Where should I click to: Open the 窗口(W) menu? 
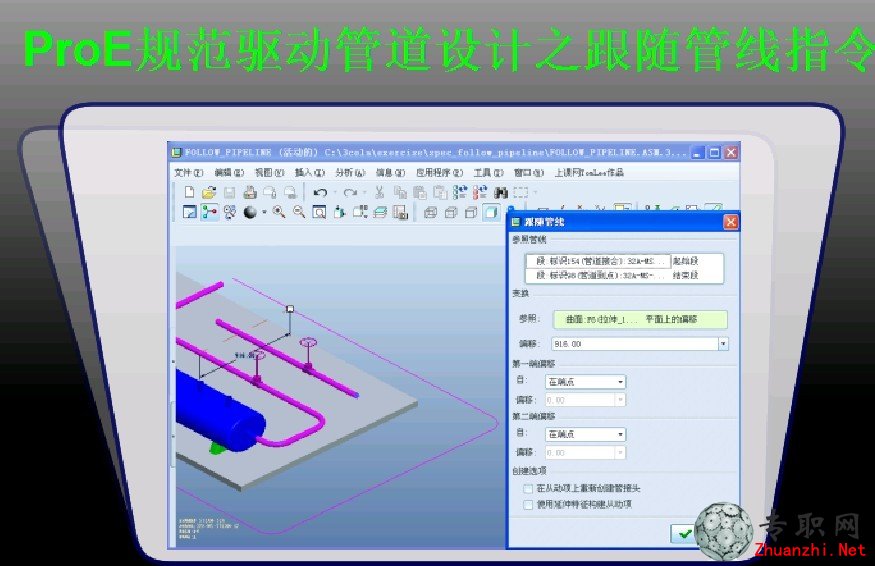529,172
